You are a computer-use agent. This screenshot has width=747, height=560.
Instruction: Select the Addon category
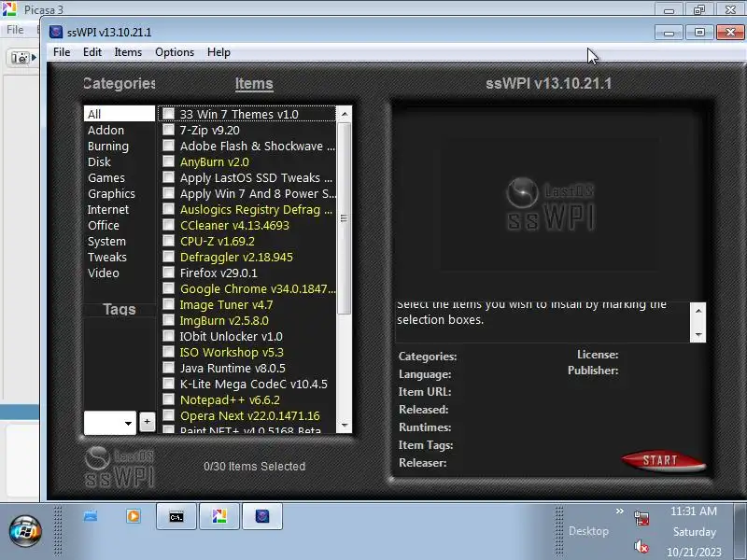[120, 130]
